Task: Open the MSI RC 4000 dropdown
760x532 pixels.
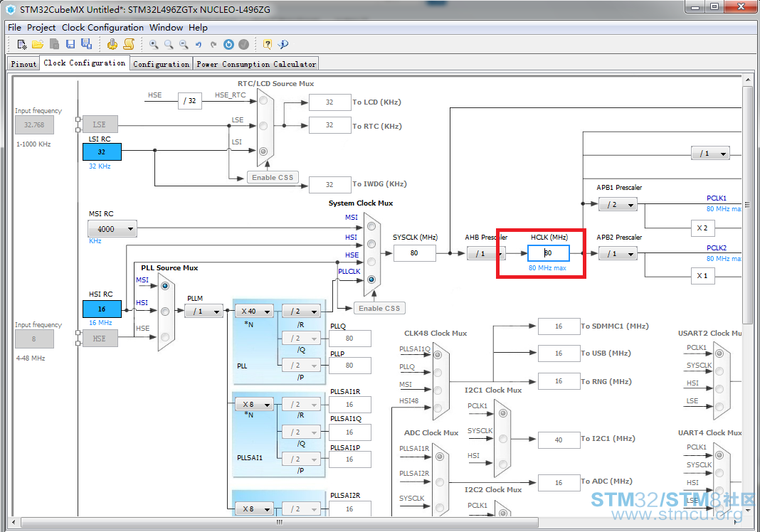Action: pyautogui.click(x=112, y=229)
